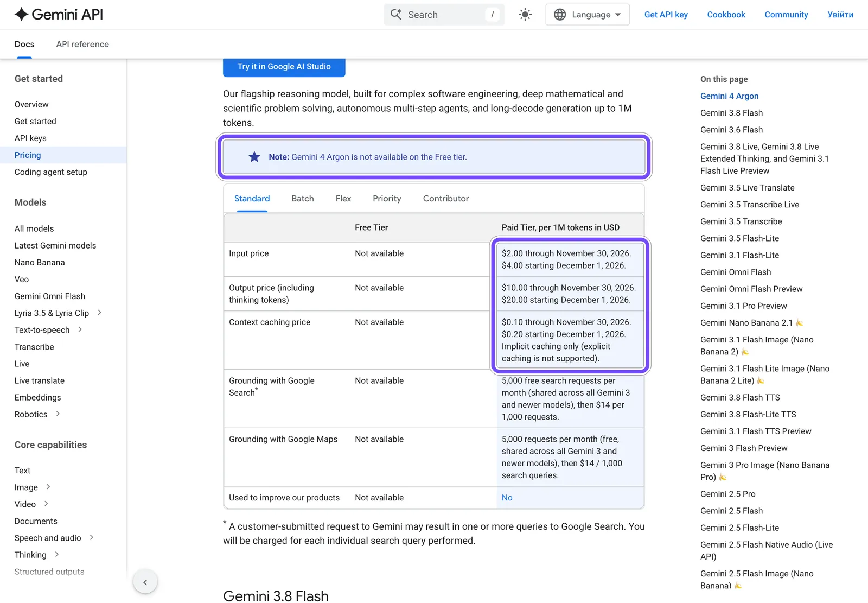Collapse the sidebar with the chevron button

point(145,582)
